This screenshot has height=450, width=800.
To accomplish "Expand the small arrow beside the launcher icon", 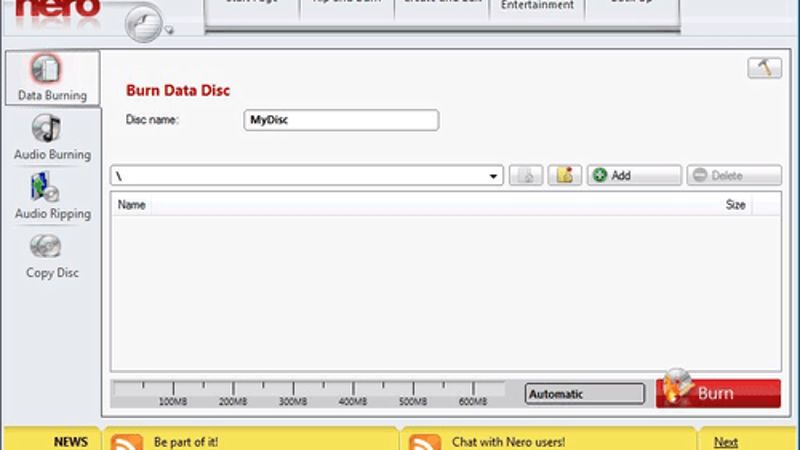I will 169,30.
